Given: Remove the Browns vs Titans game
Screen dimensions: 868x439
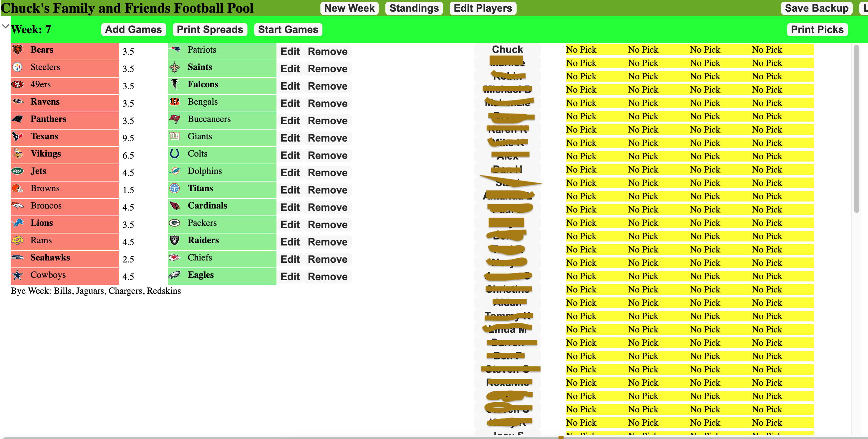Looking at the screenshot, I should 327,190.
